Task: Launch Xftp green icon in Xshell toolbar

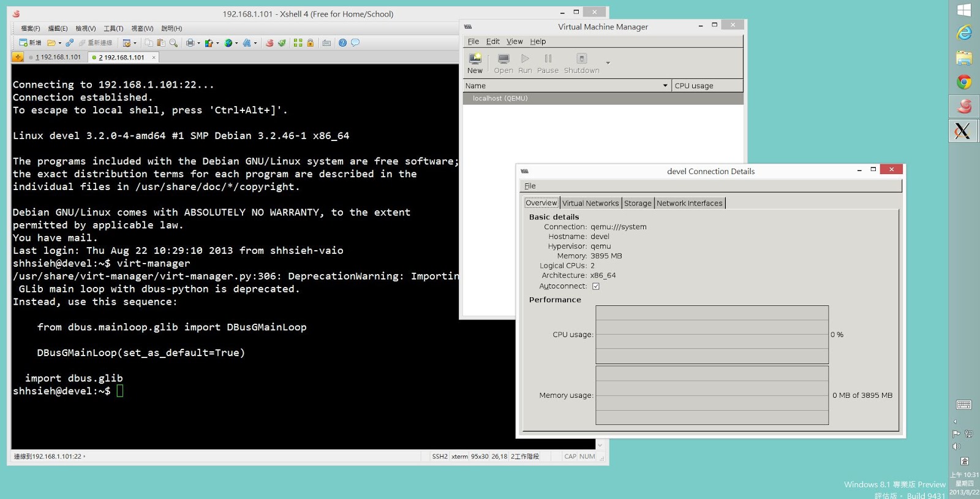Action: pos(282,43)
